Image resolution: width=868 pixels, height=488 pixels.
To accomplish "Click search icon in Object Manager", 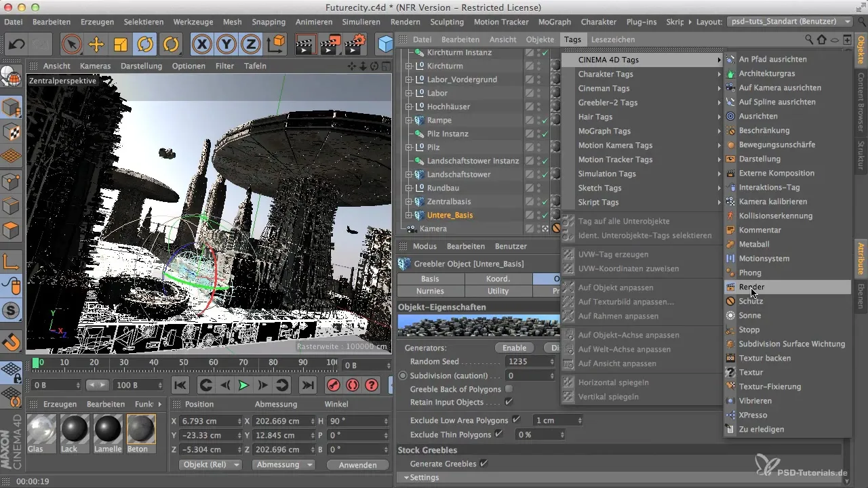I will click(x=809, y=39).
